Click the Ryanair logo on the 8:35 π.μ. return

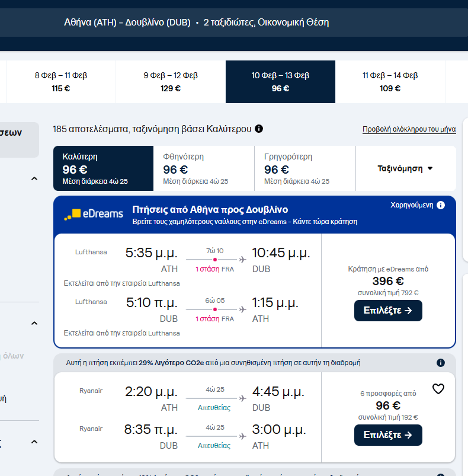click(91, 429)
